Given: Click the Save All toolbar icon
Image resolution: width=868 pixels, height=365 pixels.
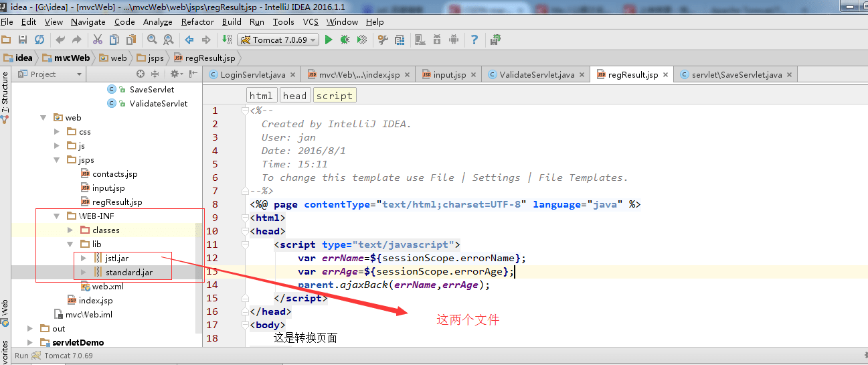Looking at the screenshot, I should point(23,40).
